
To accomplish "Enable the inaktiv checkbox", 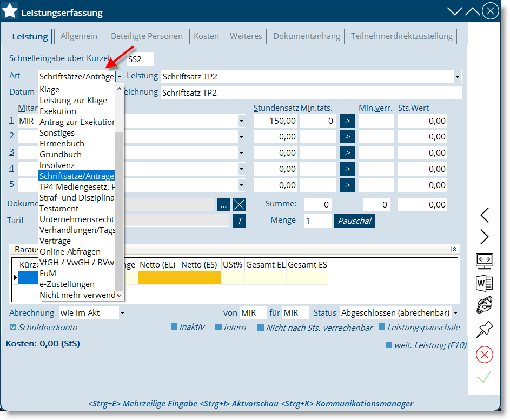I will pyautogui.click(x=174, y=328).
